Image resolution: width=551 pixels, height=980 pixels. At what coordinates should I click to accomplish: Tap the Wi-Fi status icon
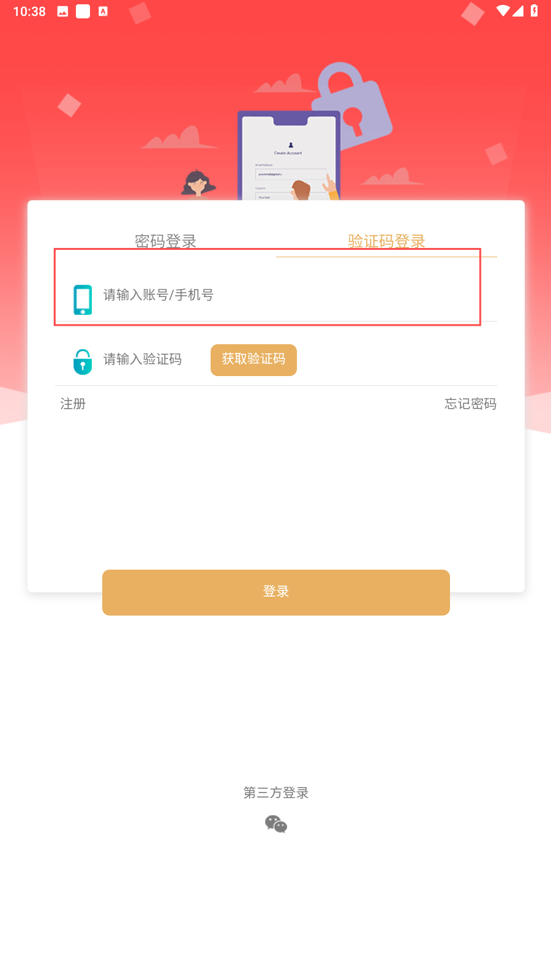point(503,11)
